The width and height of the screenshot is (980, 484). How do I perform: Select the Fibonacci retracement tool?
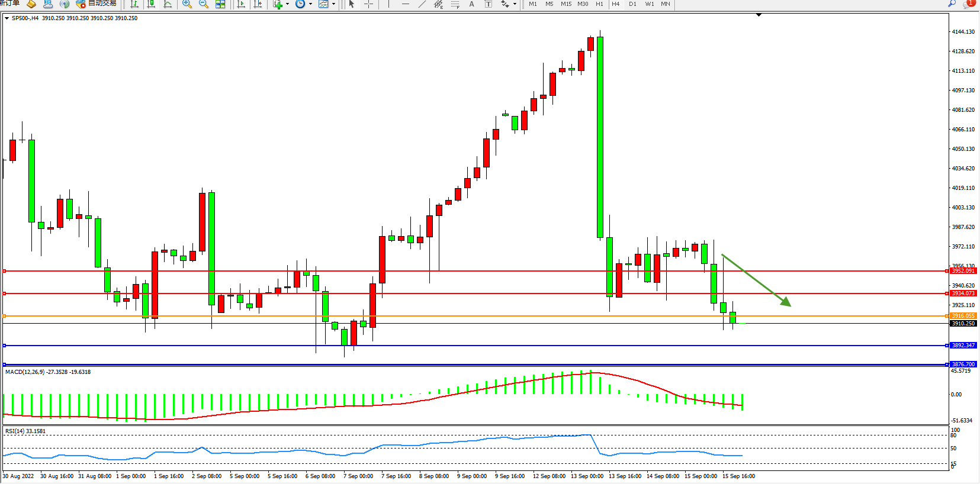pos(455,4)
